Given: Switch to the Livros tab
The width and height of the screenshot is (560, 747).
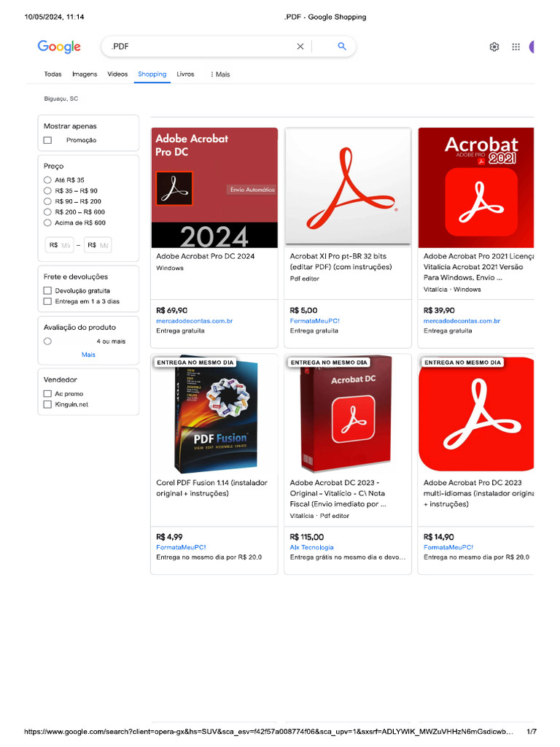Looking at the screenshot, I should click(185, 74).
